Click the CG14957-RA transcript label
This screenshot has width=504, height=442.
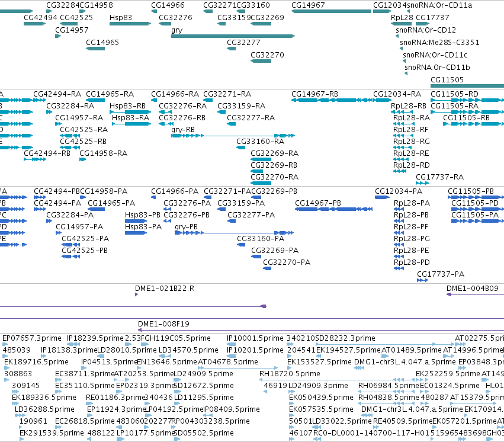click(x=79, y=118)
